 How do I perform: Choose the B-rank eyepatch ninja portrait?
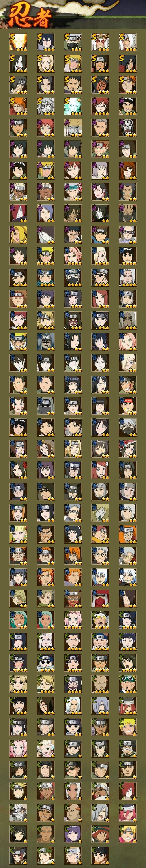[x=100, y=278]
